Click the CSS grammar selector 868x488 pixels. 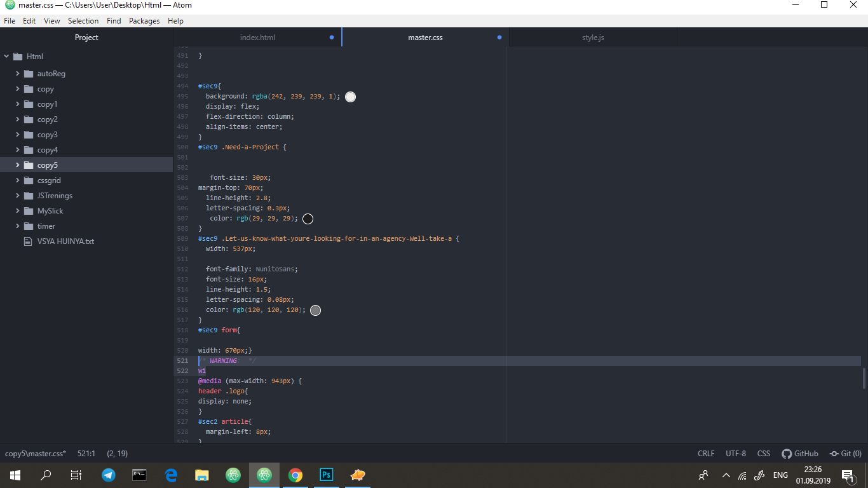coord(764,454)
